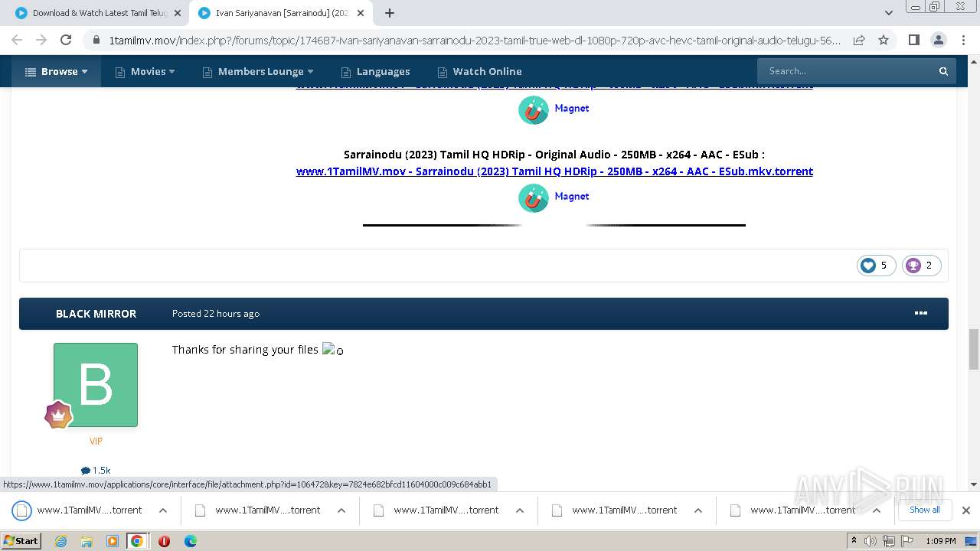
Task: Click the red Opera taskbar icon
Action: pyautogui.click(x=164, y=541)
